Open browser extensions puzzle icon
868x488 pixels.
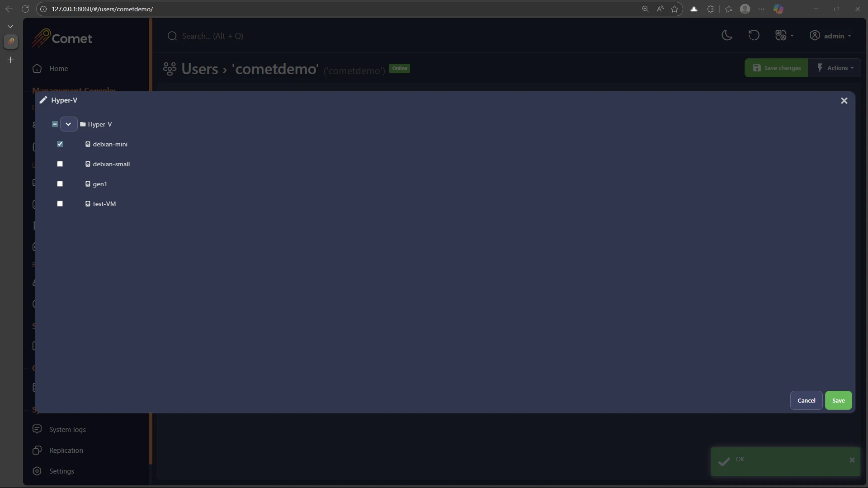710,9
